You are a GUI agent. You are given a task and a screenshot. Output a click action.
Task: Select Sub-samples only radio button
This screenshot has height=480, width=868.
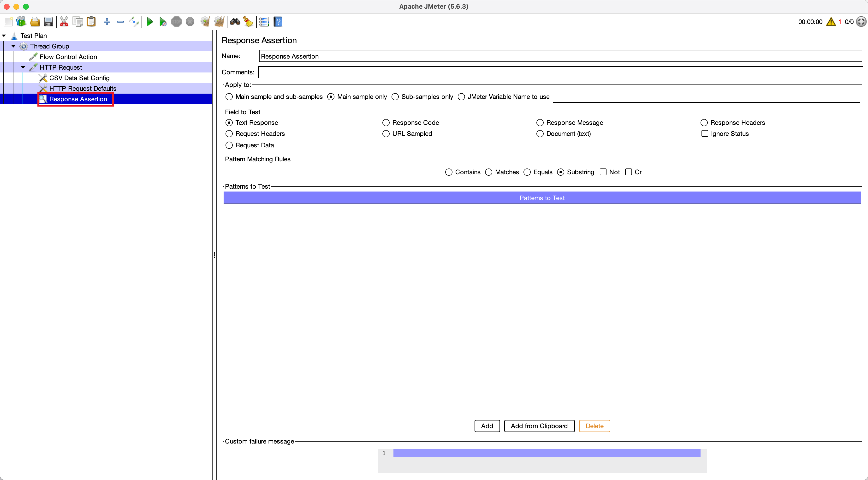click(x=395, y=97)
